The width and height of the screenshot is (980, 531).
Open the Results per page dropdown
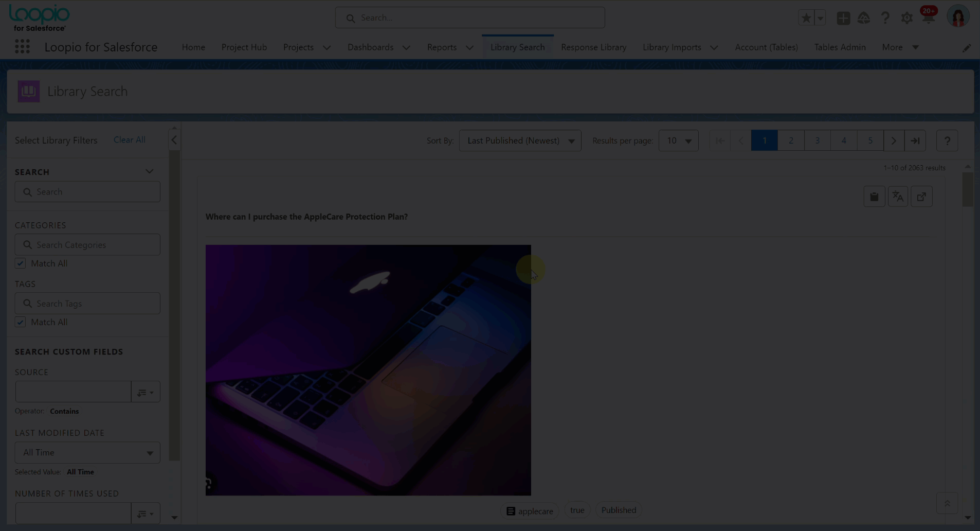click(678, 140)
